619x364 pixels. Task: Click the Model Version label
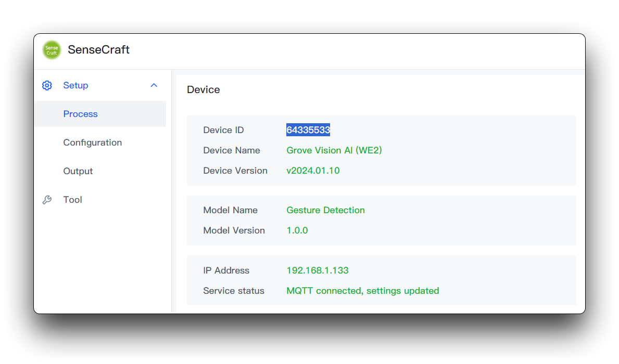pyautogui.click(x=234, y=230)
